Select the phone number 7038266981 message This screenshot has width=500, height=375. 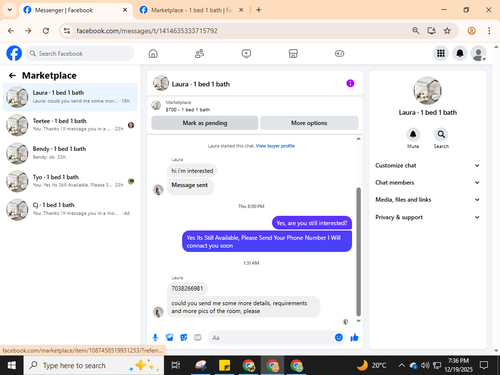[x=187, y=288]
